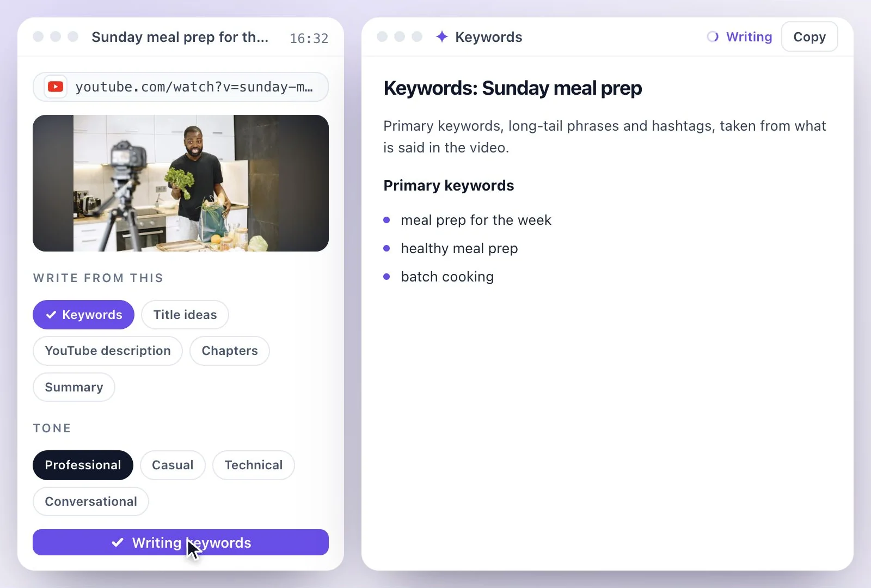
Task: Click the Copy button
Action: (809, 36)
